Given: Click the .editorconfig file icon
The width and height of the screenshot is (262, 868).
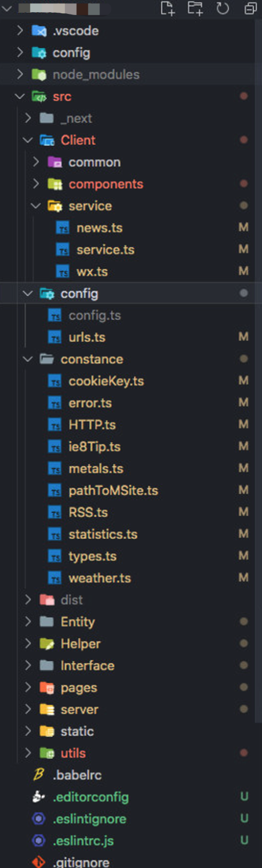Looking at the screenshot, I should point(39,797).
